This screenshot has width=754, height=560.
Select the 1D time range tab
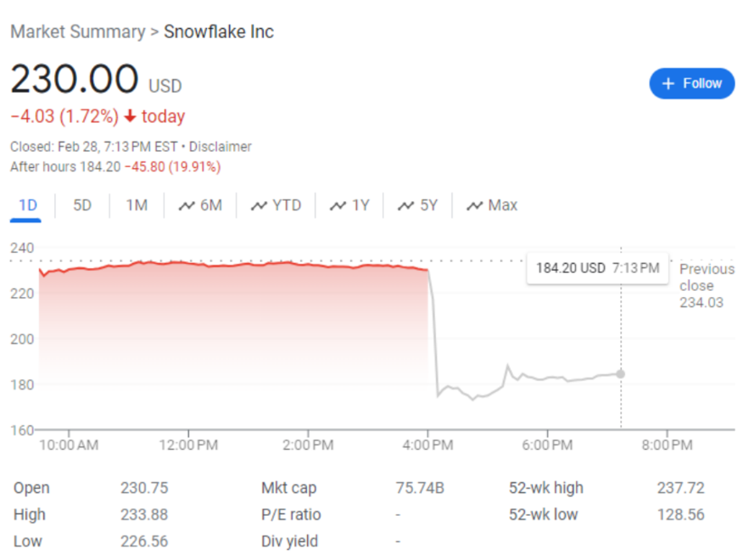click(28, 205)
